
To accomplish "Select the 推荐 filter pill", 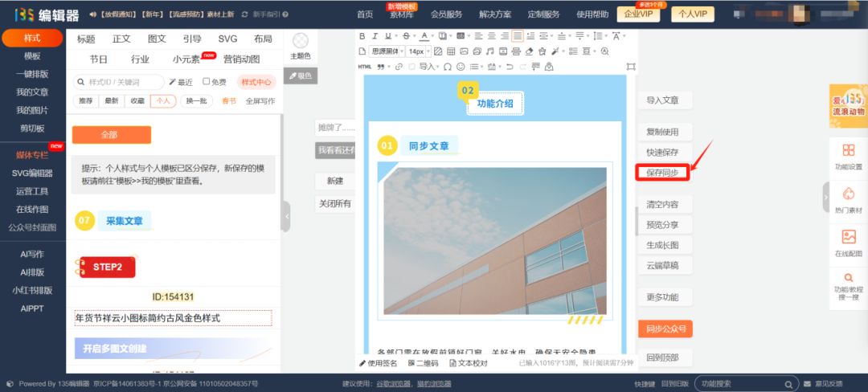I will [x=85, y=101].
